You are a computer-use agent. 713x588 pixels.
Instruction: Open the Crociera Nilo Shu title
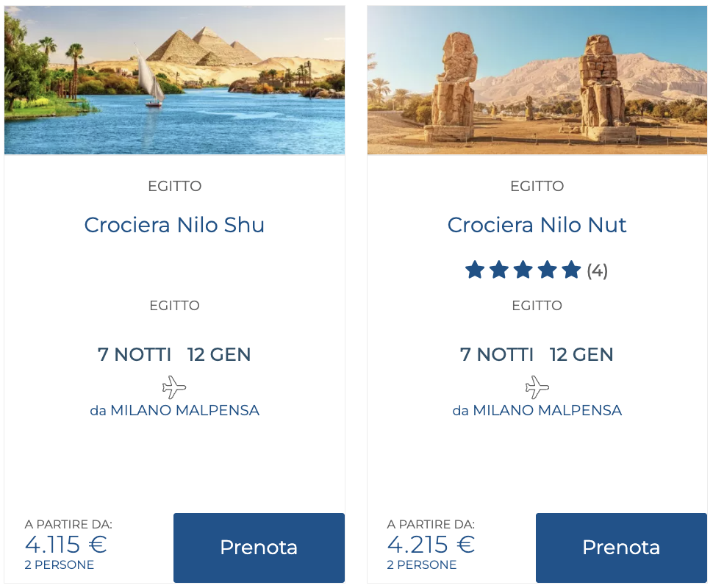pyautogui.click(x=174, y=225)
